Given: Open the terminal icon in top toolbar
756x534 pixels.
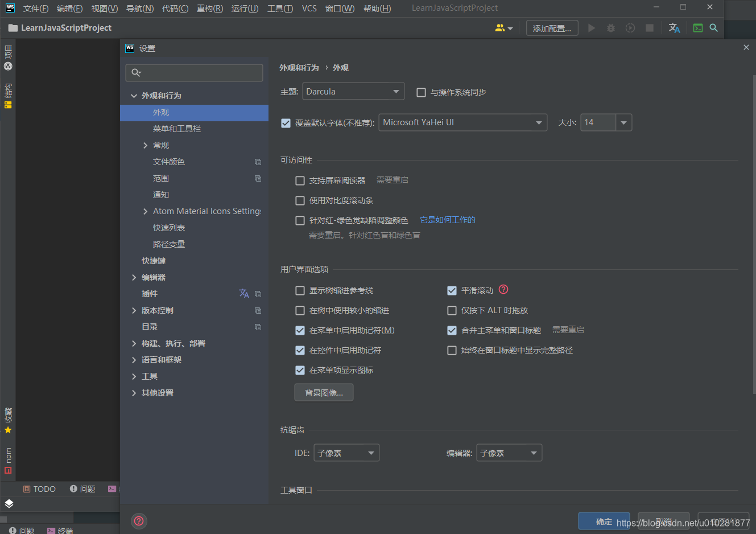Looking at the screenshot, I should (x=698, y=28).
